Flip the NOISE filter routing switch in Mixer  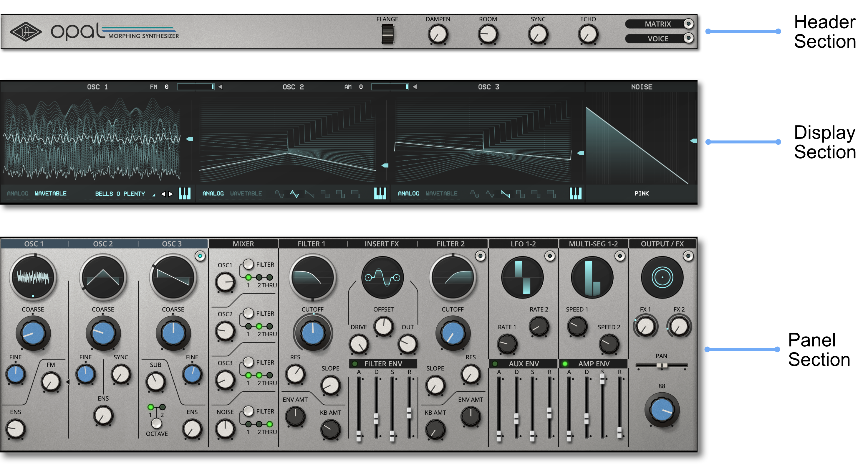pos(248,411)
